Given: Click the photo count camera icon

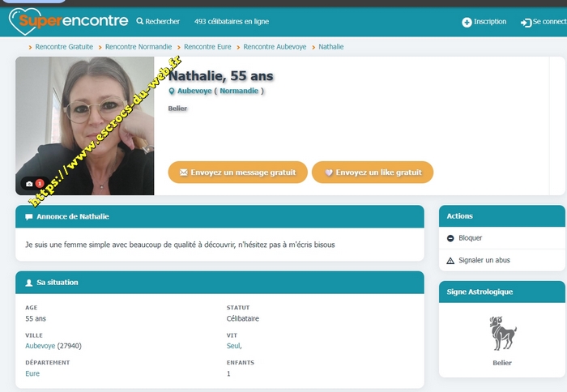Looking at the screenshot, I should [x=30, y=184].
